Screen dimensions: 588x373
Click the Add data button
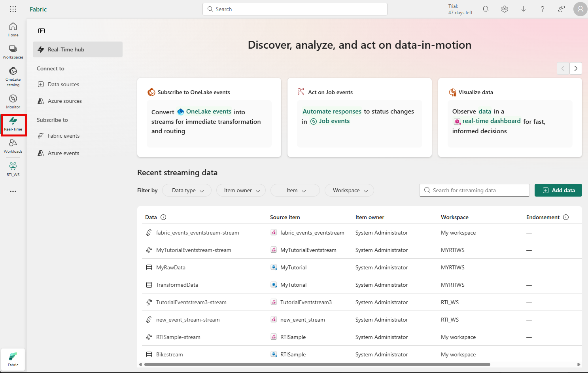click(x=558, y=190)
